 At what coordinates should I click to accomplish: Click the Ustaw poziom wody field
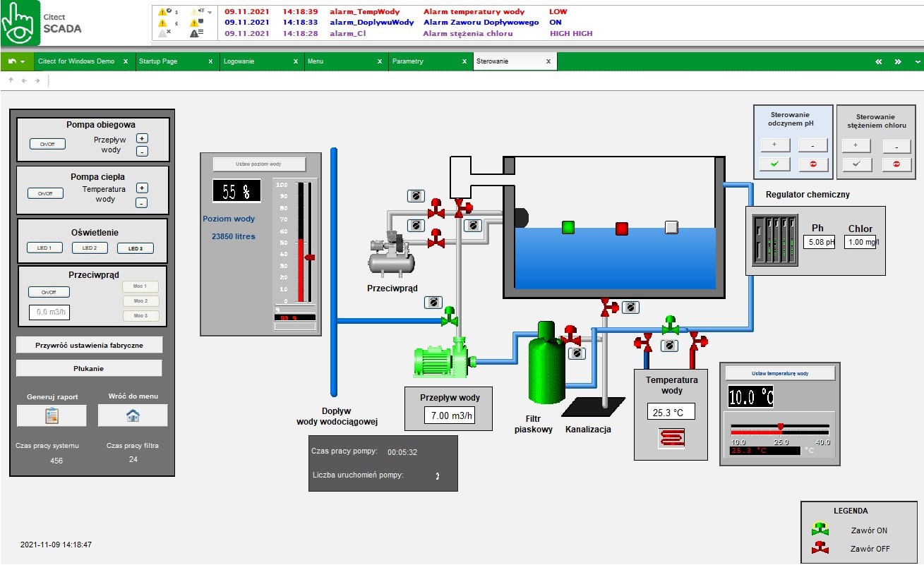pyautogui.click(x=260, y=164)
